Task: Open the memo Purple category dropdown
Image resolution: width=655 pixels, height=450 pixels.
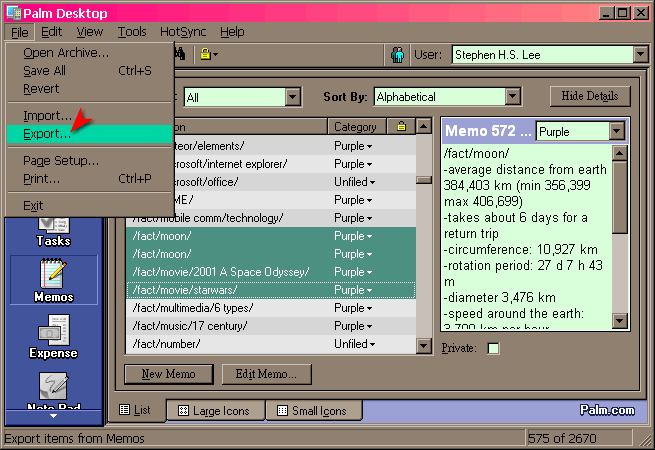Action: click(617, 132)
